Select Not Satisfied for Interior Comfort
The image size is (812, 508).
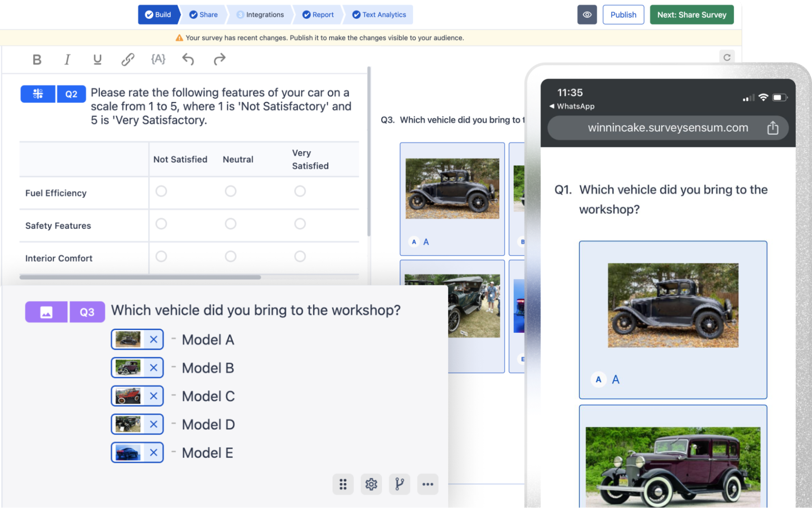pos(161,256)
